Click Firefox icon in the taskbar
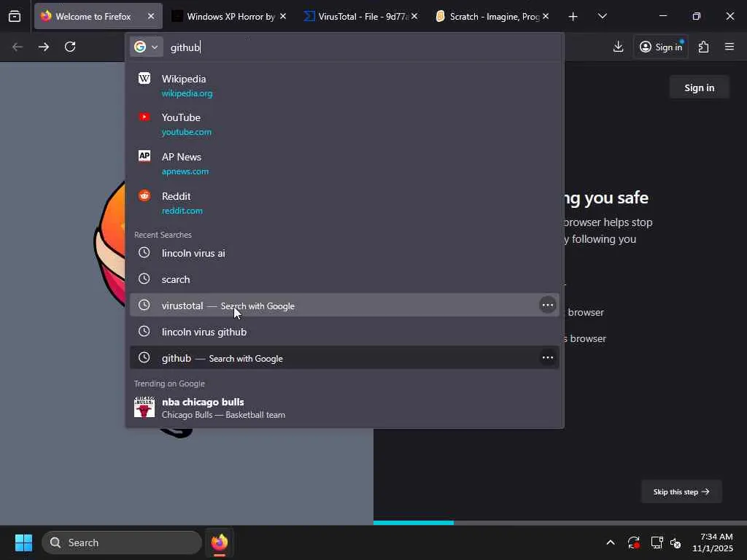 (220, 542)
